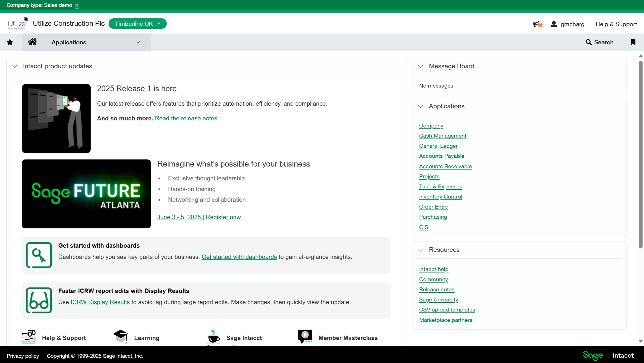This screenshot has height=363, width=644.
Task: Go to the Home icon
Action: click(x=32, y=42)
